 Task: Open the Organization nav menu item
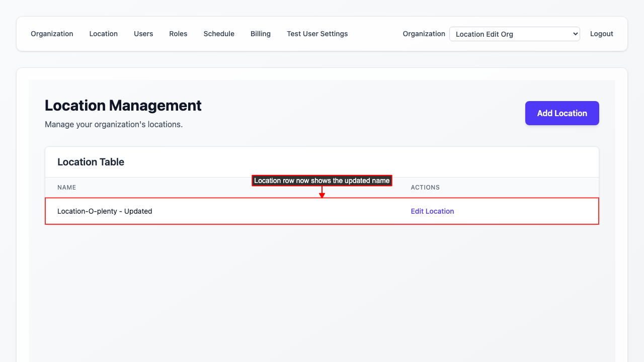click(52, 34)
